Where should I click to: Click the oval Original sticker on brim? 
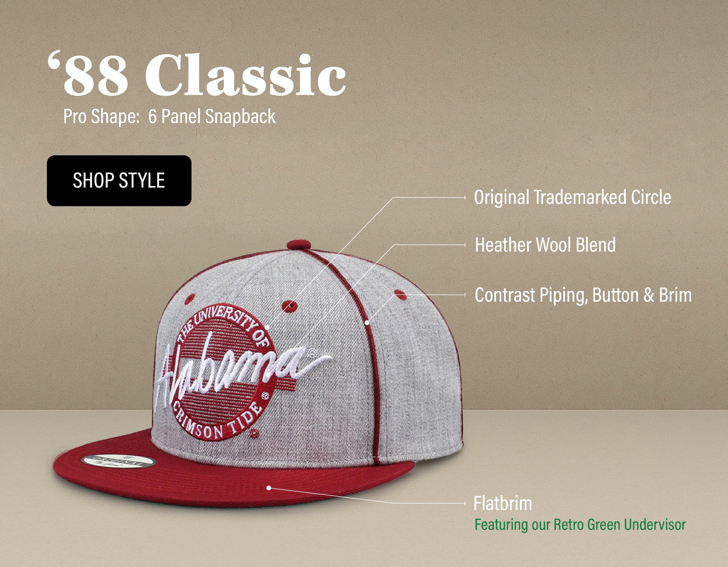(119, 461)
